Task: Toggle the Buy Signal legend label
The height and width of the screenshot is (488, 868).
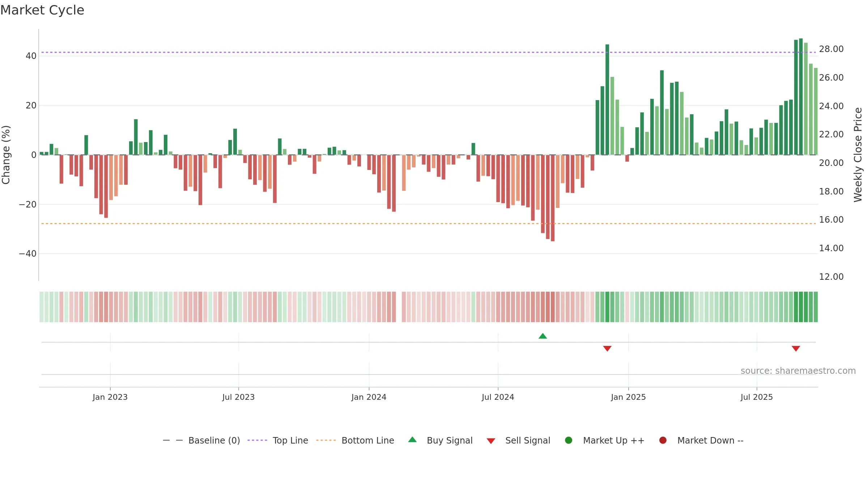Action: coord(450,440)
